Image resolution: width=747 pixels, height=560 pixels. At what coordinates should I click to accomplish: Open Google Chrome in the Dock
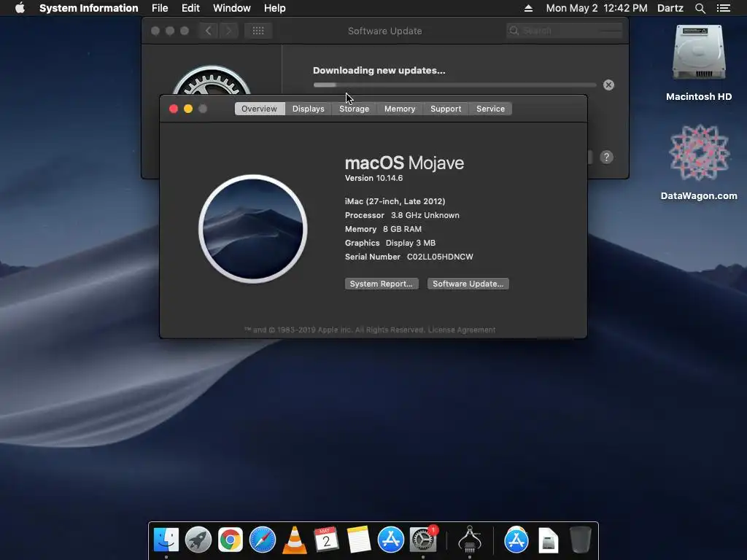coord(230,540)
